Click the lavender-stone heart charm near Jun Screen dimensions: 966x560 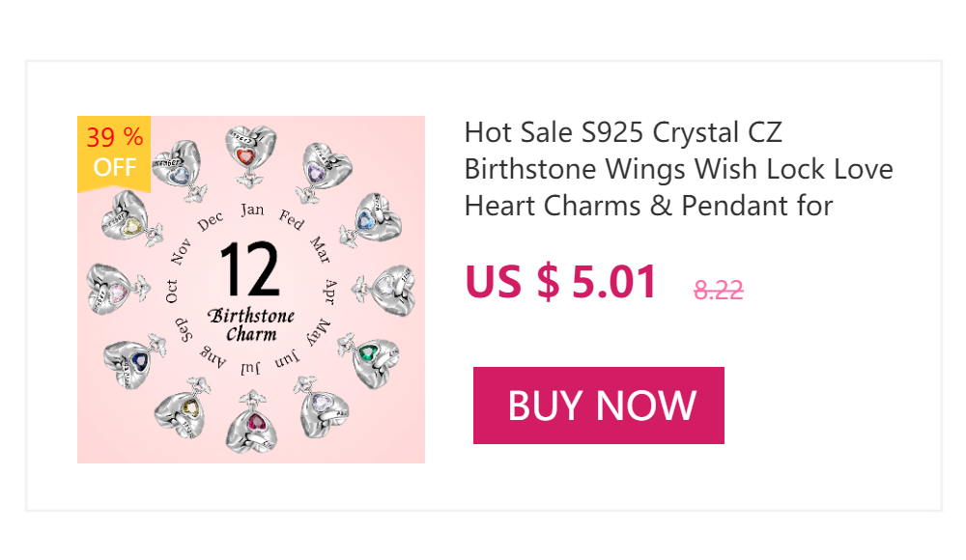(x=321, y=412)
